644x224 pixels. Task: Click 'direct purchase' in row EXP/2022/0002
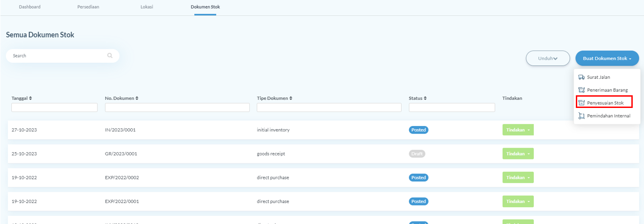point(273,177)
